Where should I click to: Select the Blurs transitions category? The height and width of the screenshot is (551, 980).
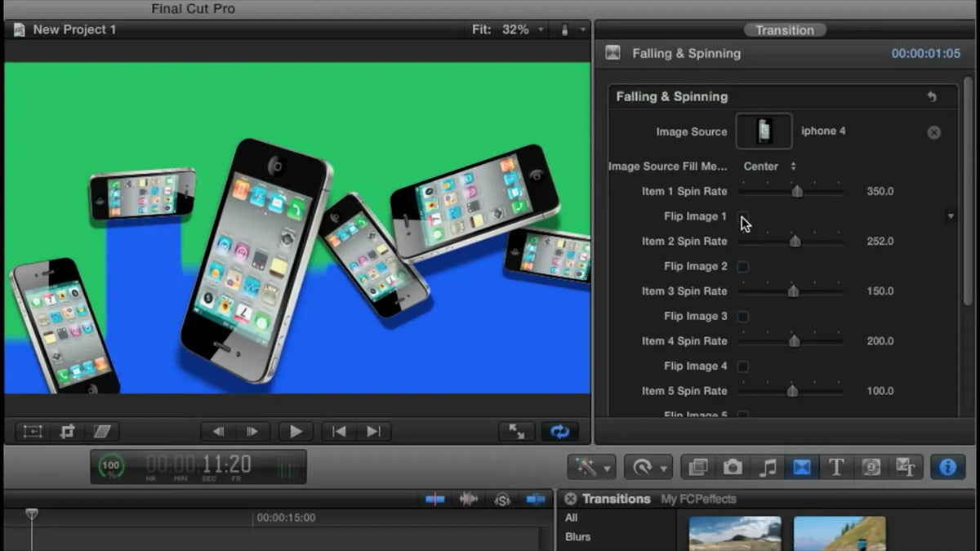pos(577,536)
